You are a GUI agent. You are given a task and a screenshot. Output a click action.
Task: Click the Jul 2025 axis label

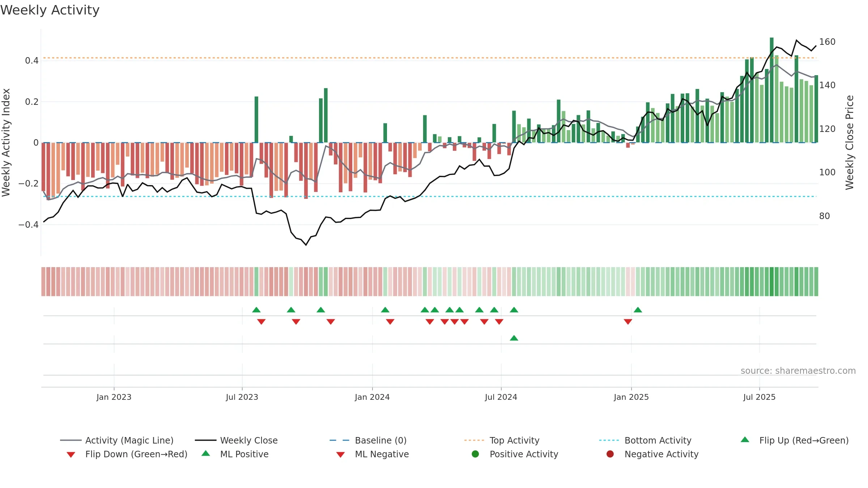pos(759,397)
